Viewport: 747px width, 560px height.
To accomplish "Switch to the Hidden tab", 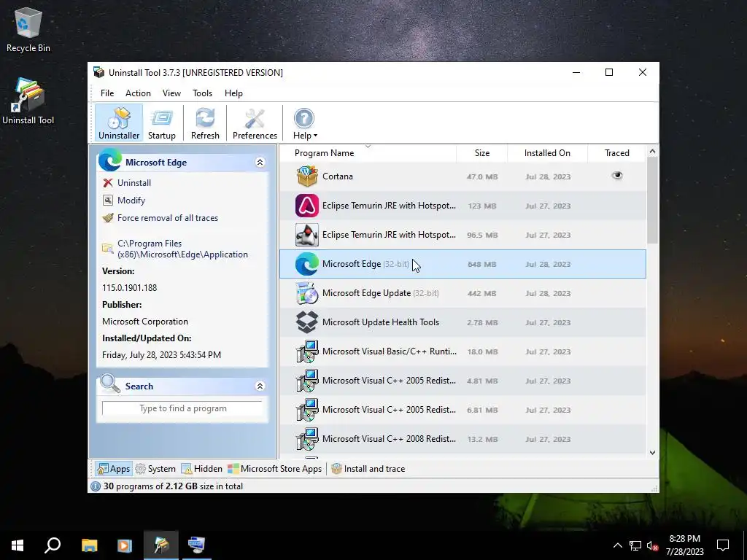I will [202, 469].
